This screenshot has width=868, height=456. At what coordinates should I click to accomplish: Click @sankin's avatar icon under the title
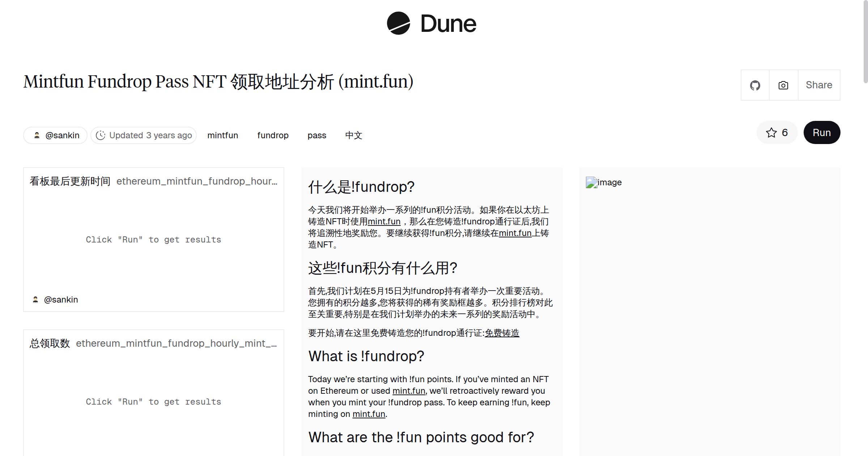38,135
